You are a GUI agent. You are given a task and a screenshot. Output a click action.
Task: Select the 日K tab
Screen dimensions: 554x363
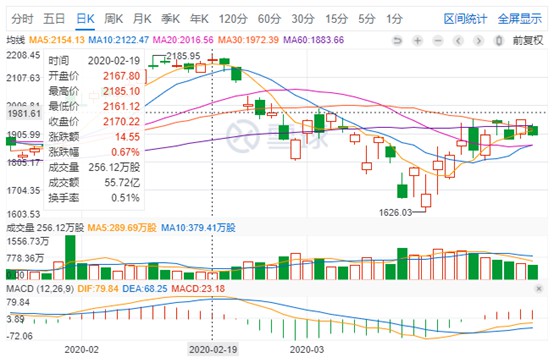click(x=85, y=19)
